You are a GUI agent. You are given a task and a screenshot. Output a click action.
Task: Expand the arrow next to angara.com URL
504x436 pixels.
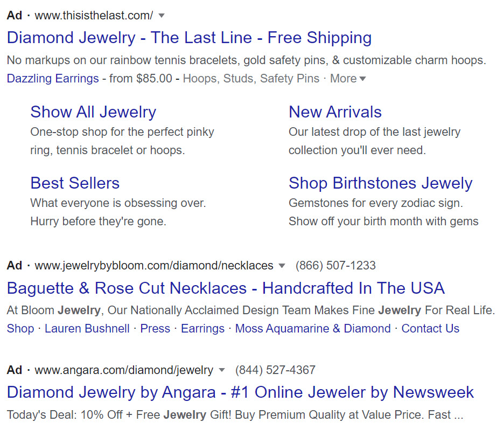(x=221, y=370)
